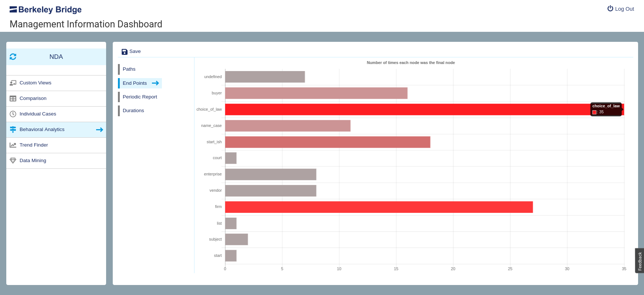Click the undefined bar in the chart
644x295 pixels.
click(265, 77)
